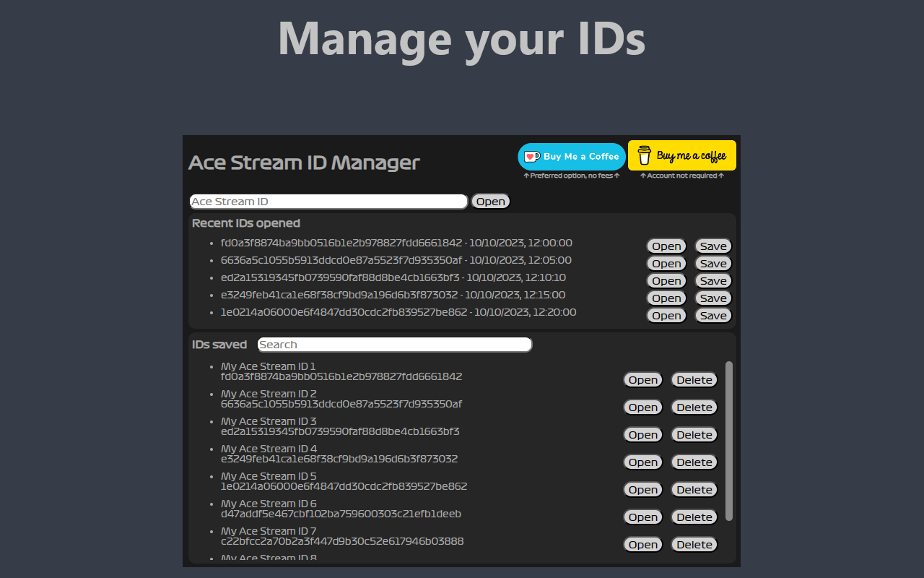This screenshot has width=924, height=578.
Task: Open saved My Ace Stream ID 3
Action: click(x=643, y=435)
